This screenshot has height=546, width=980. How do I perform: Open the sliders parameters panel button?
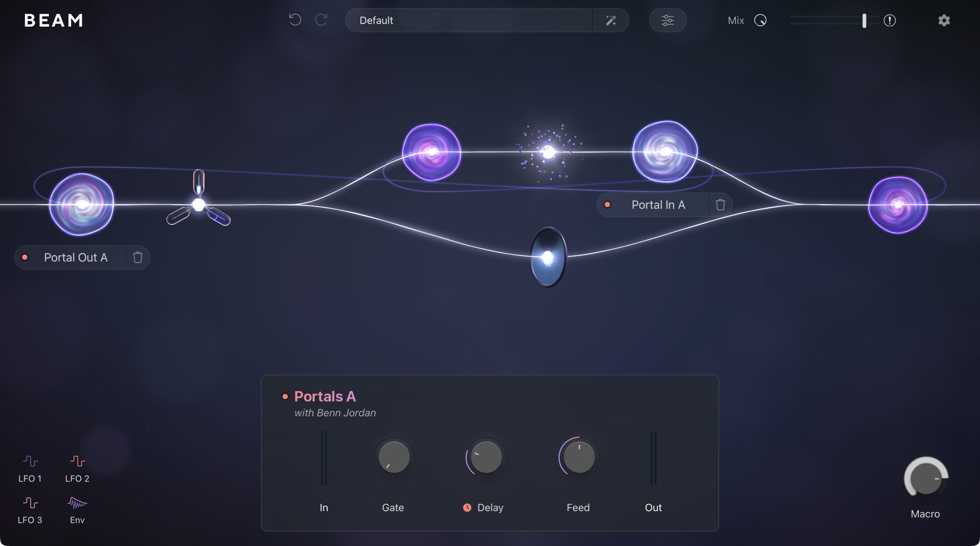tap(667, 20)
